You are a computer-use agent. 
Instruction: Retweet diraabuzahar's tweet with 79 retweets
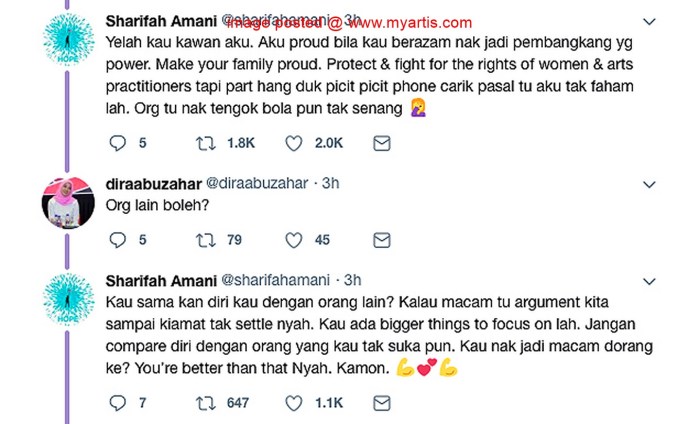pyautogui.click(x=206, y=240)
